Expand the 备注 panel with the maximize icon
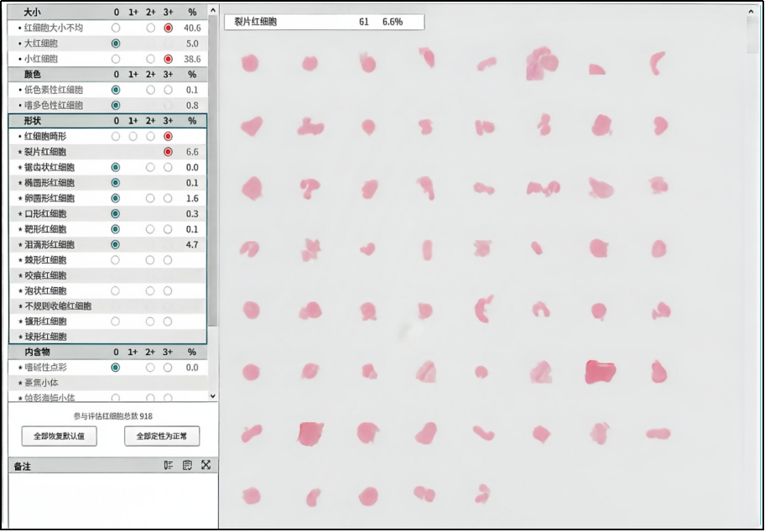 [206, 465]
